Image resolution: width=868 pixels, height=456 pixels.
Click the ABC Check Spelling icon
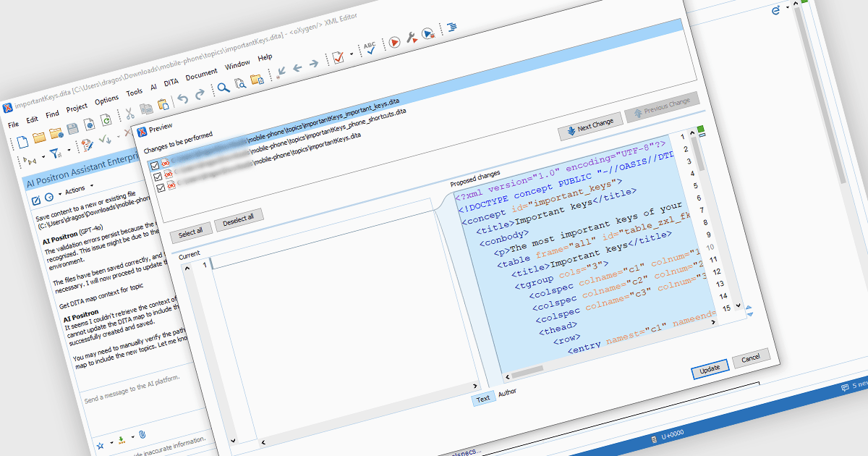click(370, 48)
